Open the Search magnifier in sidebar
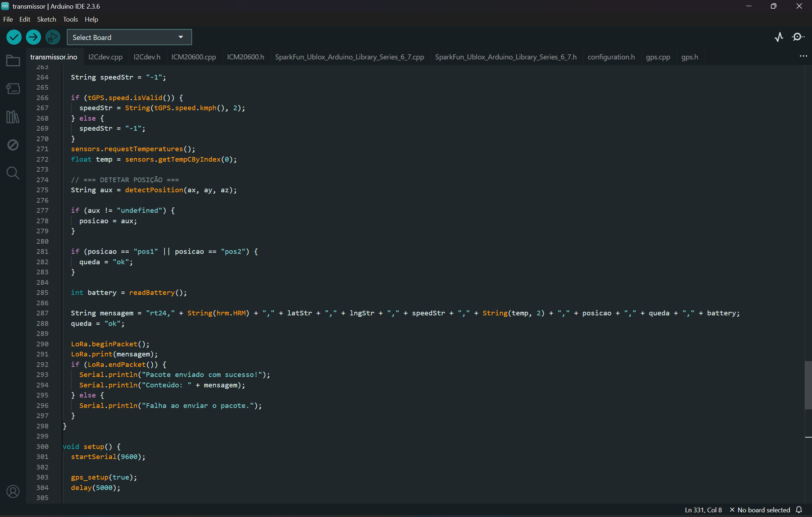Image resolution: width=812 pixels, height=517 pixels. pos(13,173)
